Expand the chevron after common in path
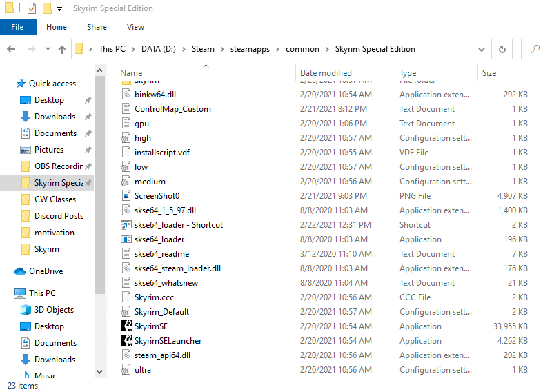The width and height of the screenshot is (543, 392). tap(327, 49)
